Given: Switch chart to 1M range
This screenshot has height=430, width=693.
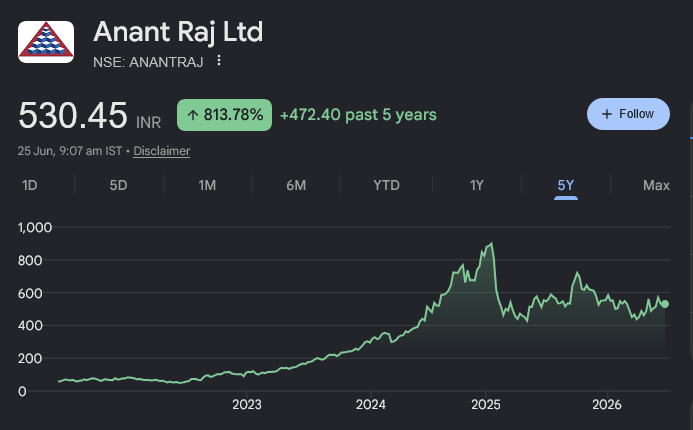Looking at the screenshot, I should tap(207, 185).
